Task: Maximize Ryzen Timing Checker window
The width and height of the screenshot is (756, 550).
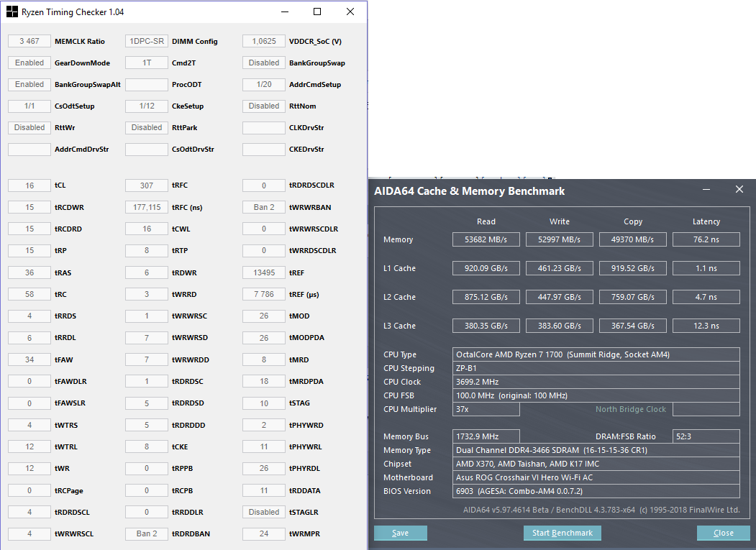Action: coord(316,12)
